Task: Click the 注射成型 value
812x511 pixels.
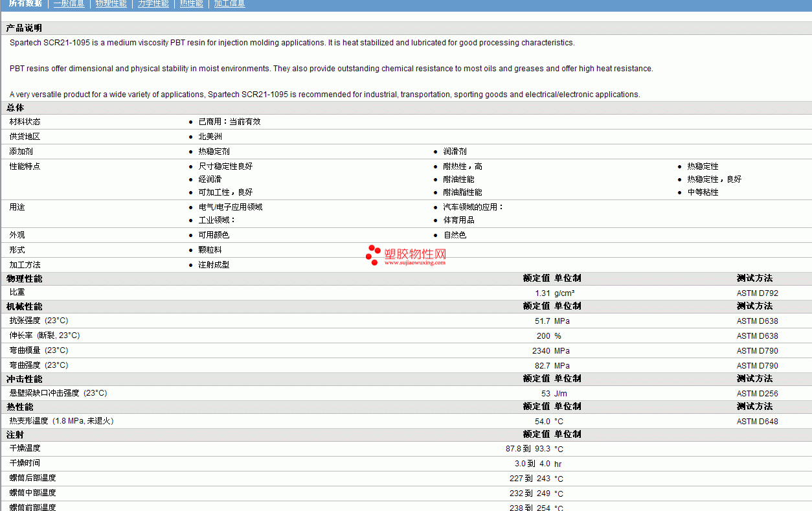Action: 214,265
